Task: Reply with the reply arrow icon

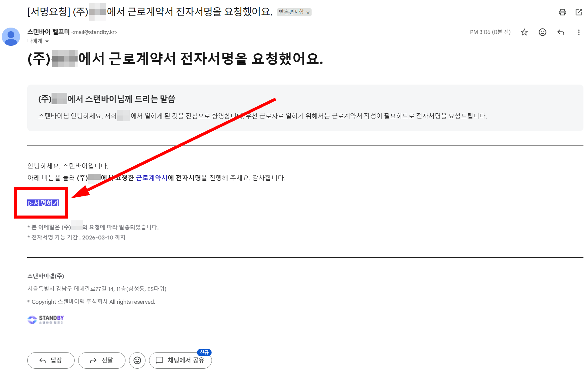Action: (x=561, y=32)
